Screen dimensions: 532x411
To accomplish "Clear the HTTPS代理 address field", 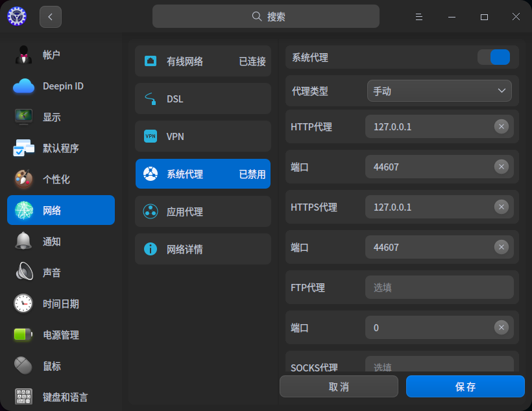I will click(502, 207).
